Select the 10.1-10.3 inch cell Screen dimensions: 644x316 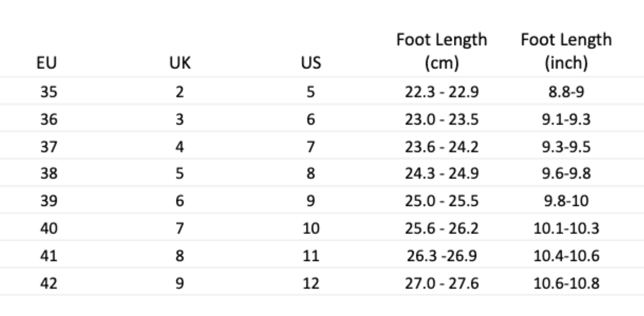pos(566,228)
